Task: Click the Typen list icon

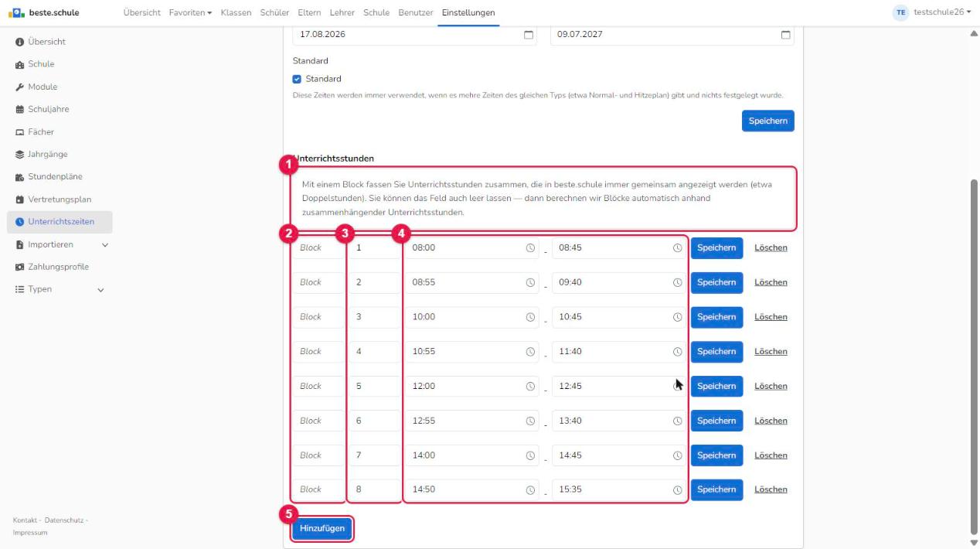Action: click(19, 289)
